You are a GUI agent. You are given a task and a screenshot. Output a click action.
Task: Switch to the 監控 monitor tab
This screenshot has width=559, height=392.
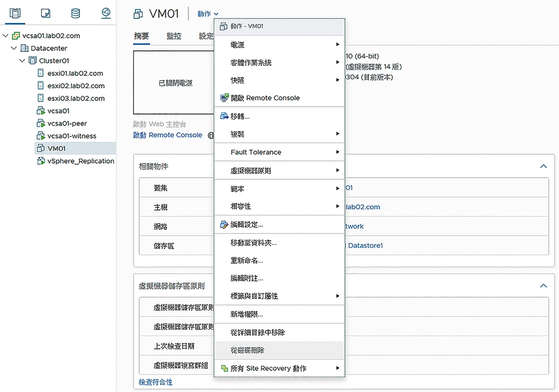(174, 36)
